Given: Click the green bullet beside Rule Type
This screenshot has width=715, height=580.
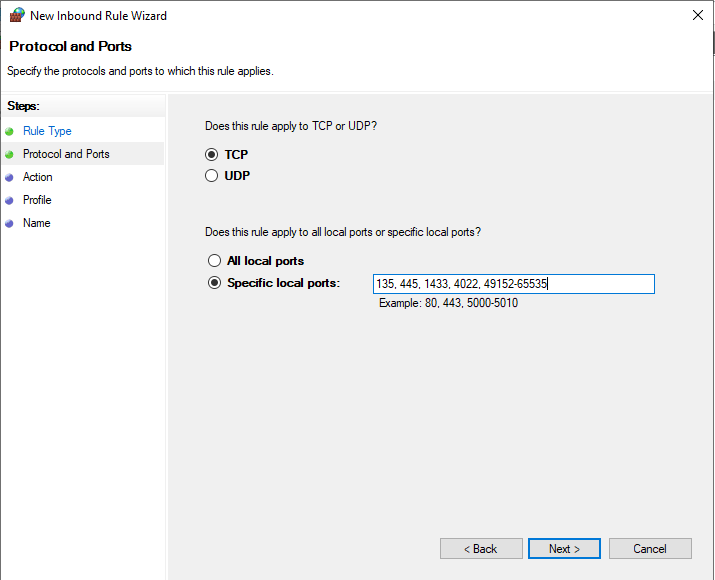Looking at the screenshot, I should coord(9,132).
